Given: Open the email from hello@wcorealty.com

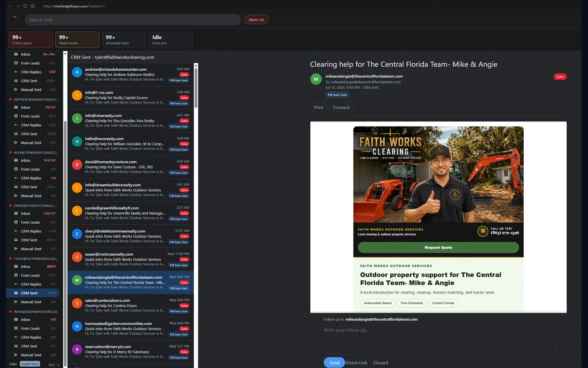Looking at the screenshot, I should pos(130,144).
